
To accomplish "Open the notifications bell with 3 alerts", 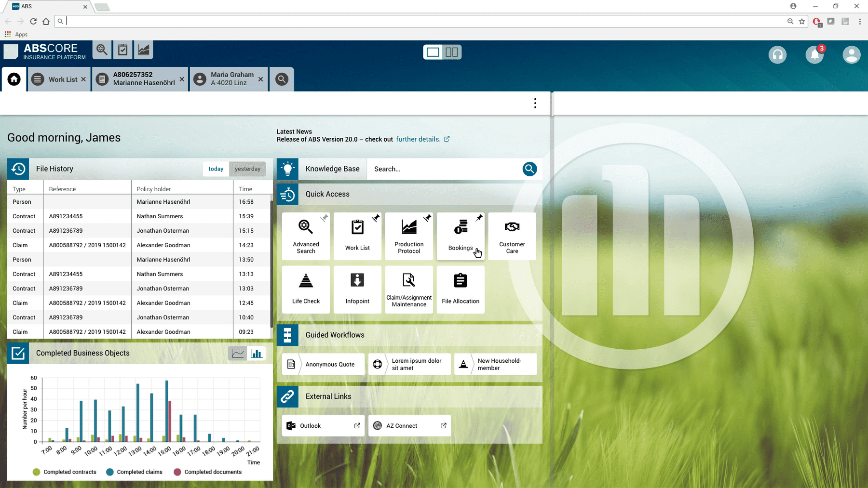I will (814, 55).
